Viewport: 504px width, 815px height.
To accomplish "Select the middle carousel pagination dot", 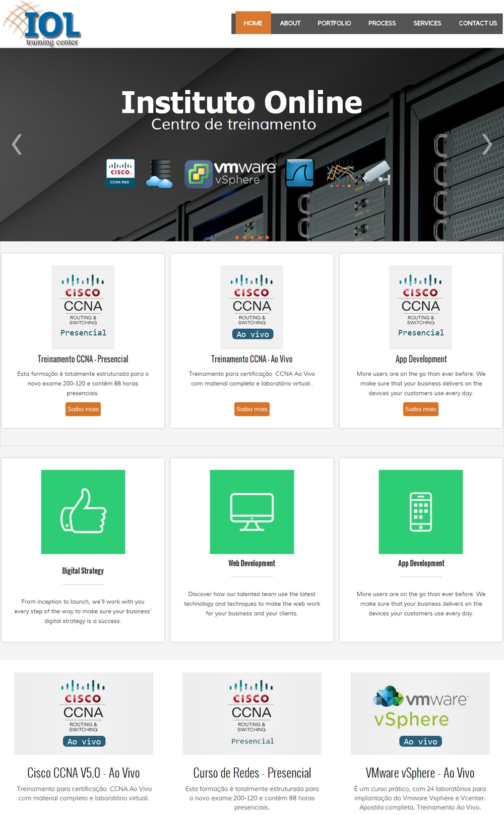I will [252, 237].
